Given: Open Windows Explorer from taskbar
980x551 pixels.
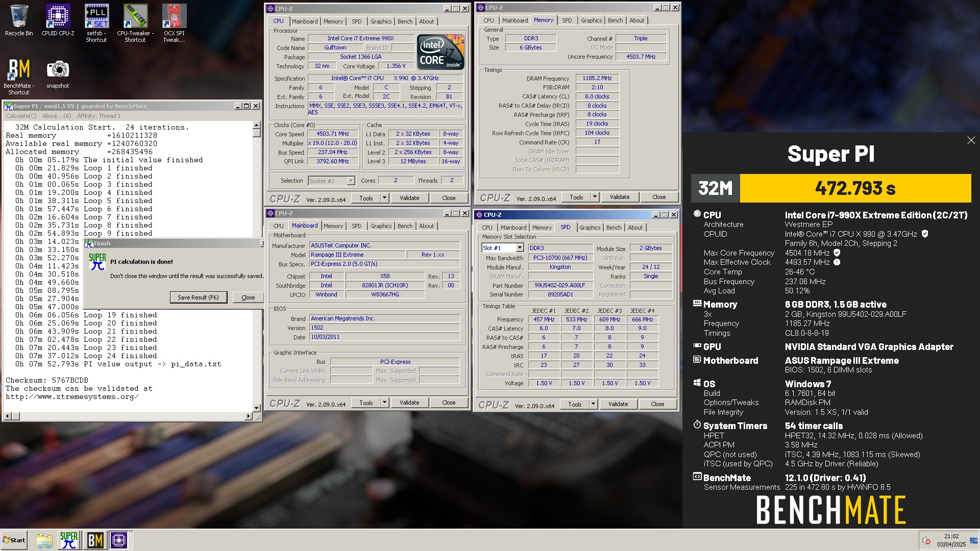Looking at the screenshot, I should pyautogui.click(x=44, y=540).
